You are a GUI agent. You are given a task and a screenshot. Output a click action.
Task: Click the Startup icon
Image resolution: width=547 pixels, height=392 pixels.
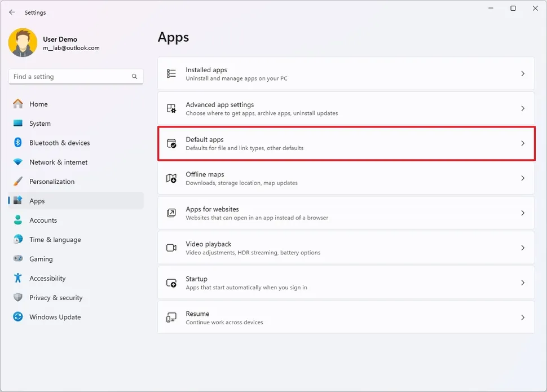[171, 283]
